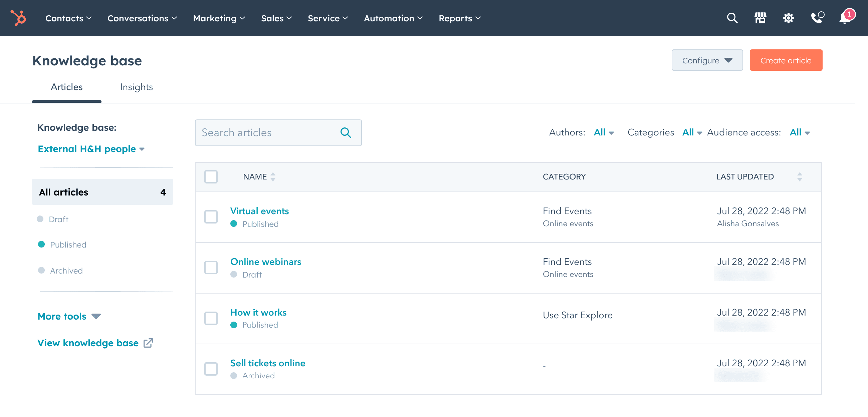Screen dimensions: 868x417
Task: Open the How it works article
Action: tap(258, 312)
